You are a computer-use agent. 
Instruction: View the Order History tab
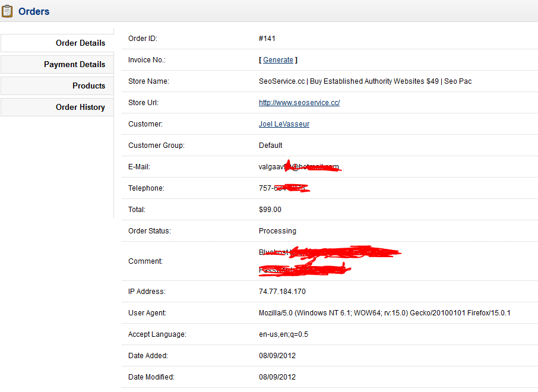click(x=57, y=107)
